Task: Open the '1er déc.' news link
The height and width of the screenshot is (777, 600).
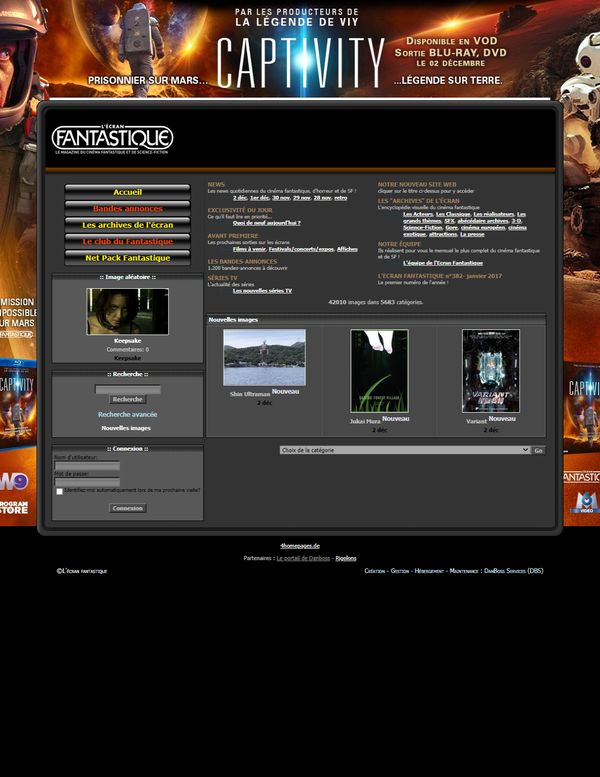Action: (259, 198)
